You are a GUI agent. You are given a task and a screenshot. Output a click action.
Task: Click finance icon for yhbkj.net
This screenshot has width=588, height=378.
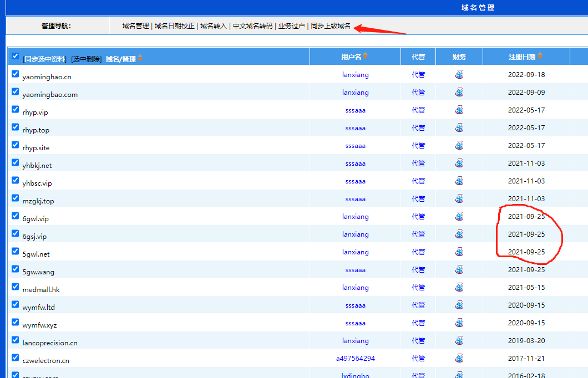[x=459, y=163]
